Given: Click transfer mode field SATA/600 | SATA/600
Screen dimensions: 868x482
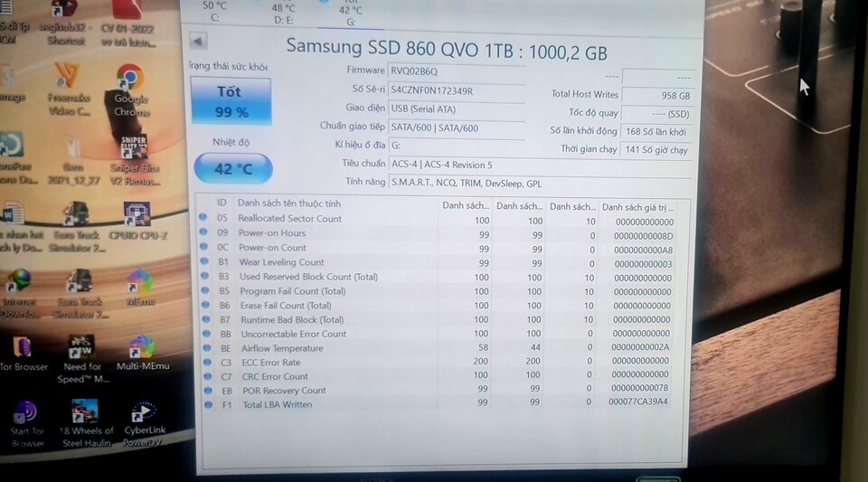Looking at the screenshot, I should 457,128.
